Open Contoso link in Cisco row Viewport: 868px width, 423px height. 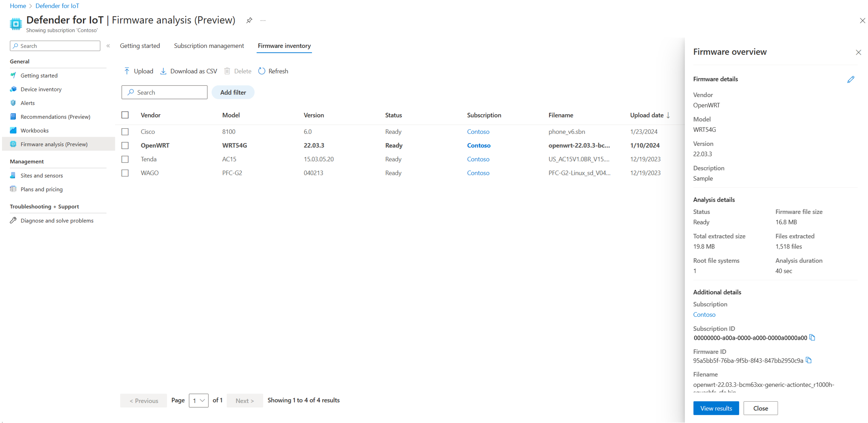click(478, 131)
